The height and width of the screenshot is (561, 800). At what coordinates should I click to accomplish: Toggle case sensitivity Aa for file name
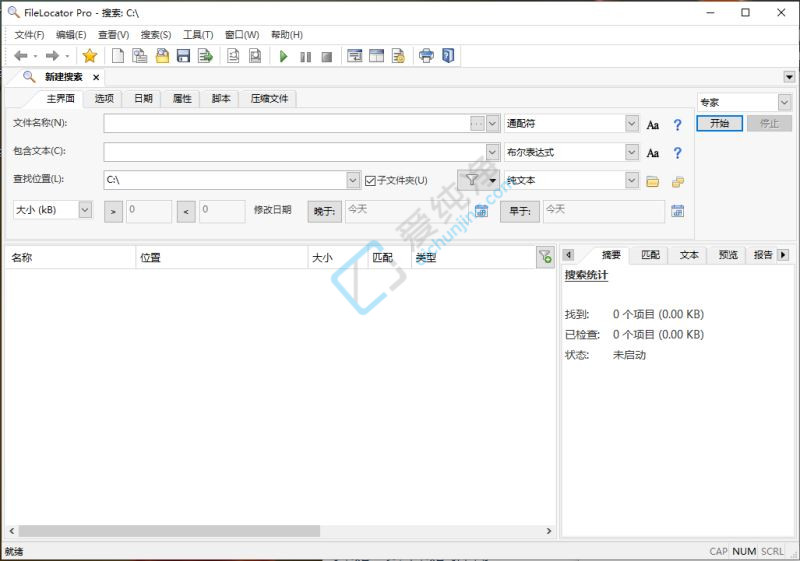pyautogui.click(x=653, y=125)
